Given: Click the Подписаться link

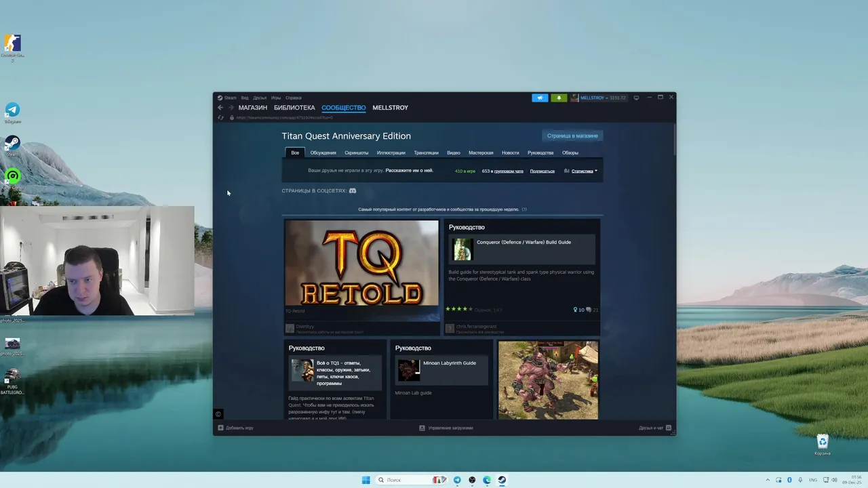Looking at the screenshot, I should [542, 171].
